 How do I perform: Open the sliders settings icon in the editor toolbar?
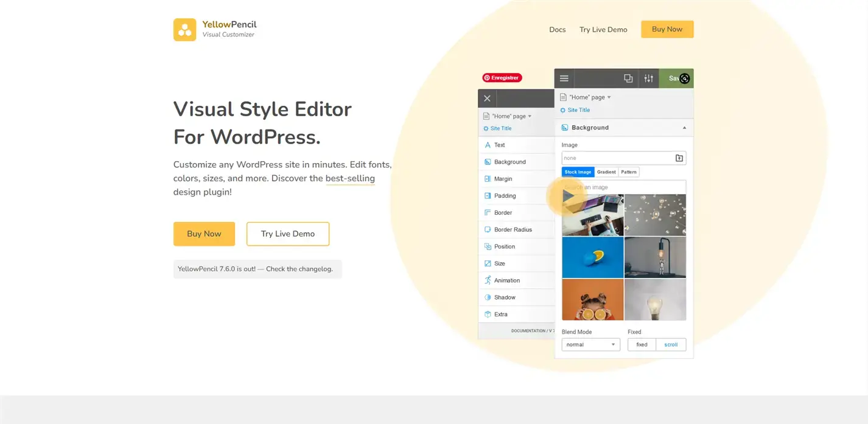(649, 78)
